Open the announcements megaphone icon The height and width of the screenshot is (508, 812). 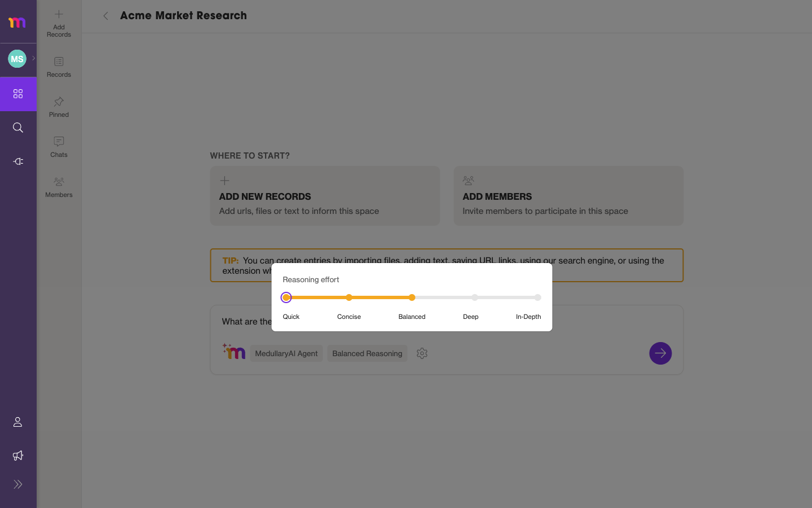[18, 456]
